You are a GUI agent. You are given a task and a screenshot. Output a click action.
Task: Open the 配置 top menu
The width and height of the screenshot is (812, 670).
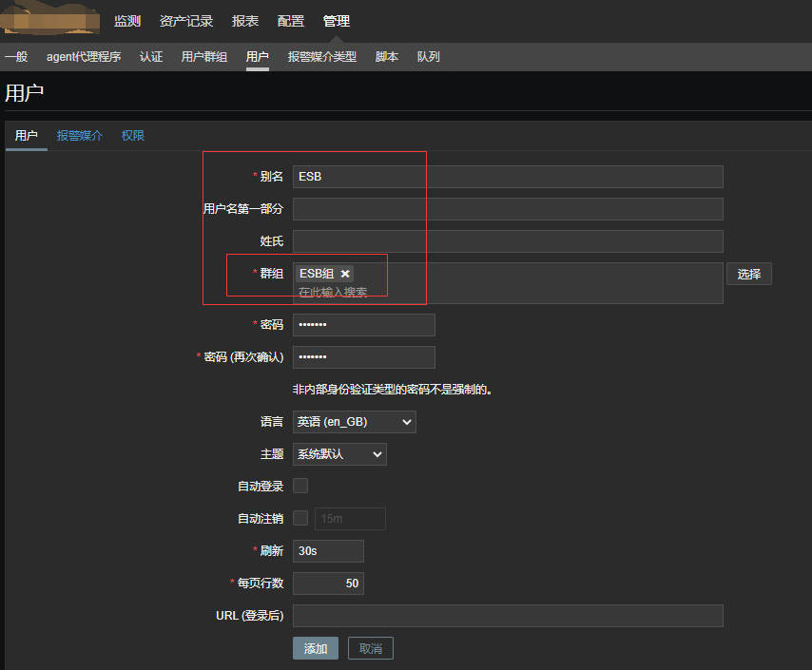click(291, 21)
